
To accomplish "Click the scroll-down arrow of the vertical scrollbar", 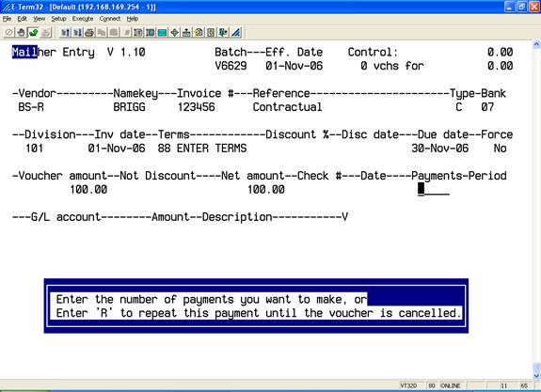I will [x=536, y=375].
